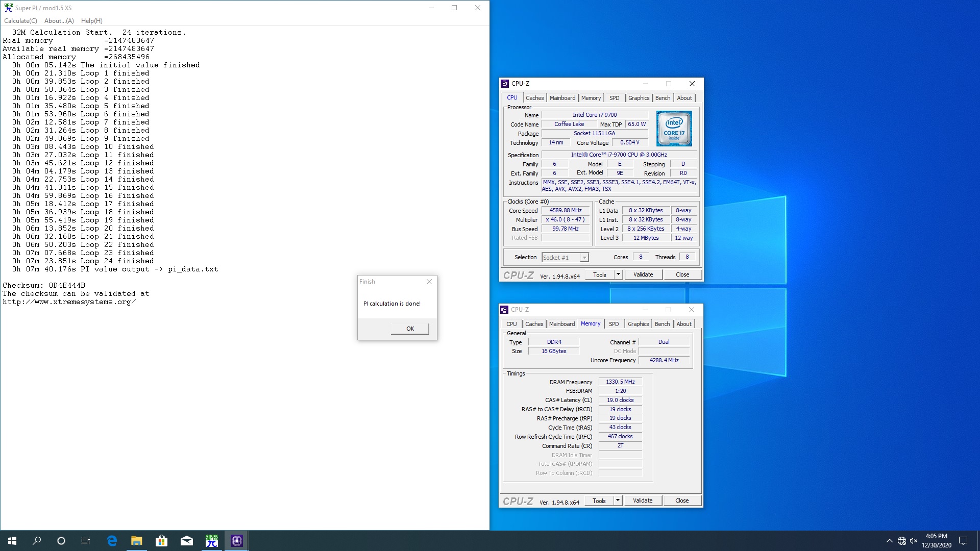Switch to Super PI taskbar icon

pos(212,541)
